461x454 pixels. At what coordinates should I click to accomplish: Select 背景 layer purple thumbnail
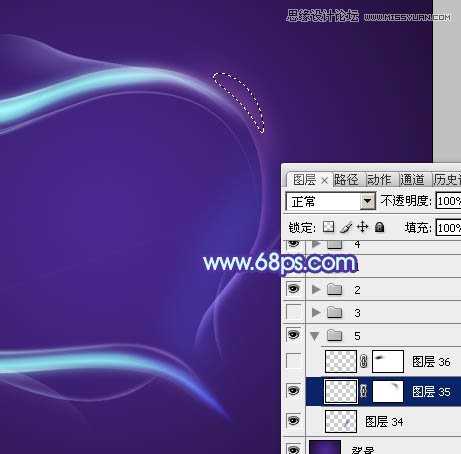pyautogui.click(x=325, y=447)
